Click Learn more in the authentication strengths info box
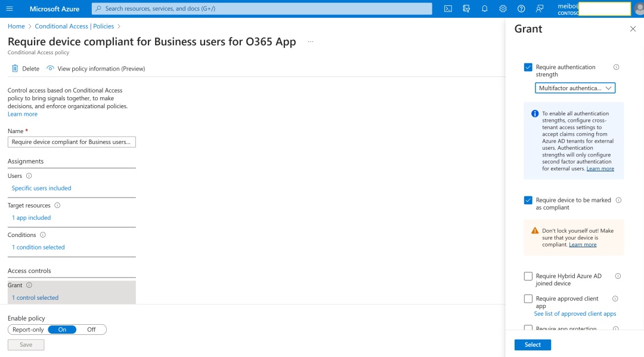This screenshot has width=644, height=357. (600, 168)
